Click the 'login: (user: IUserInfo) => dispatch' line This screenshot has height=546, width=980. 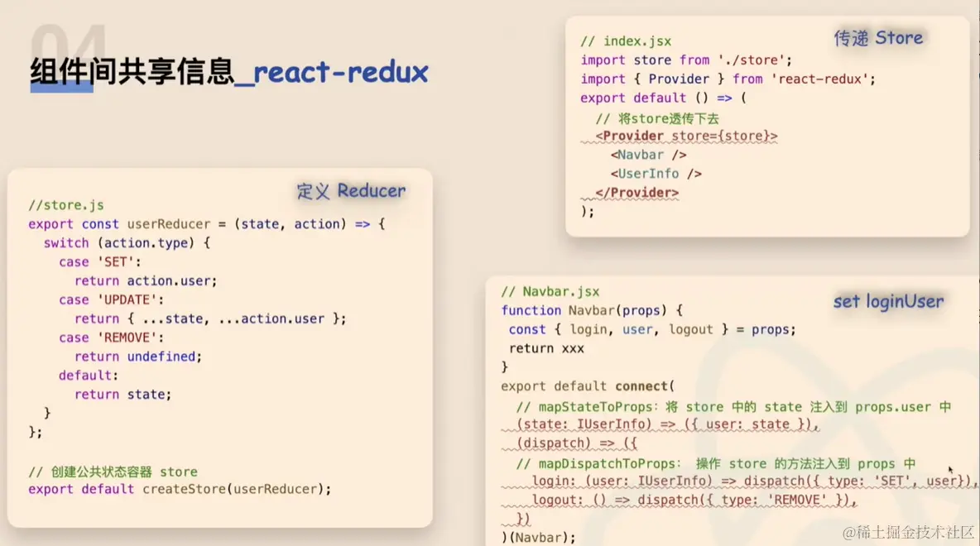[x=754, y=481]
